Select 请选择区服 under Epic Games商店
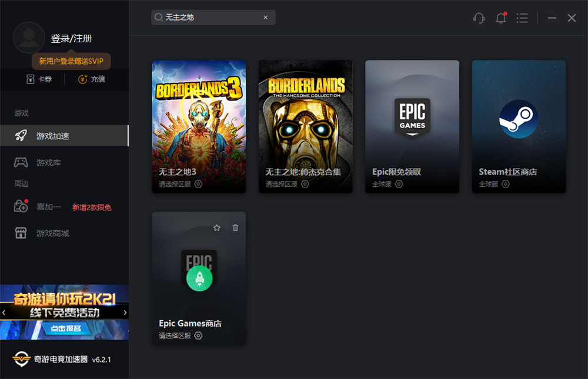Viewport: 588px width, 379px height. 175,336
